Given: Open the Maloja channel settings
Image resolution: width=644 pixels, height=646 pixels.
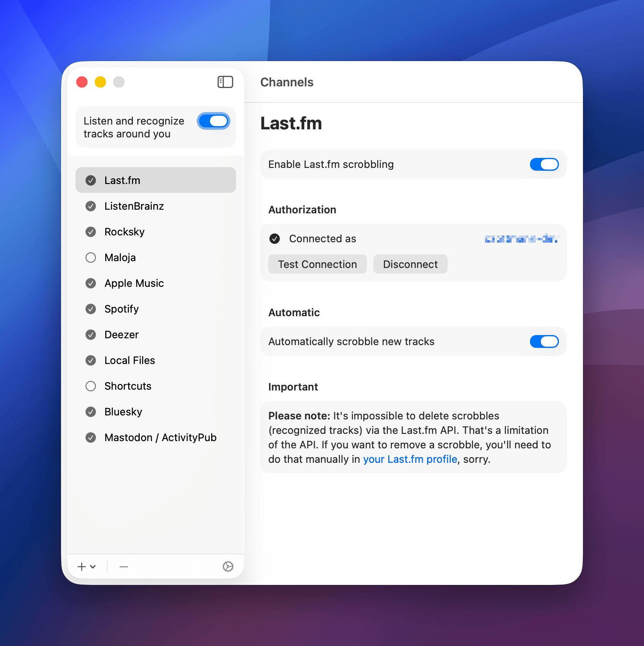Looking at the screenshot, I should tap(156, 258).
